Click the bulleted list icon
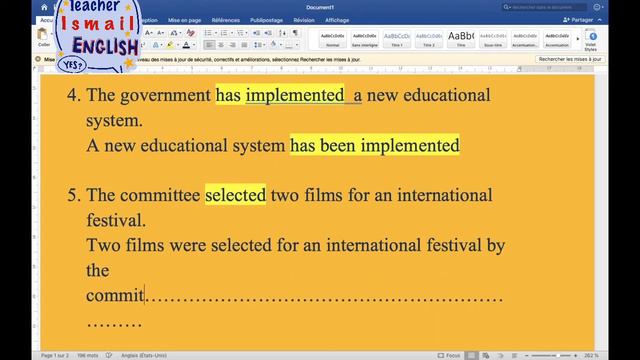This screenshot has height=360, width=640. 208,33
